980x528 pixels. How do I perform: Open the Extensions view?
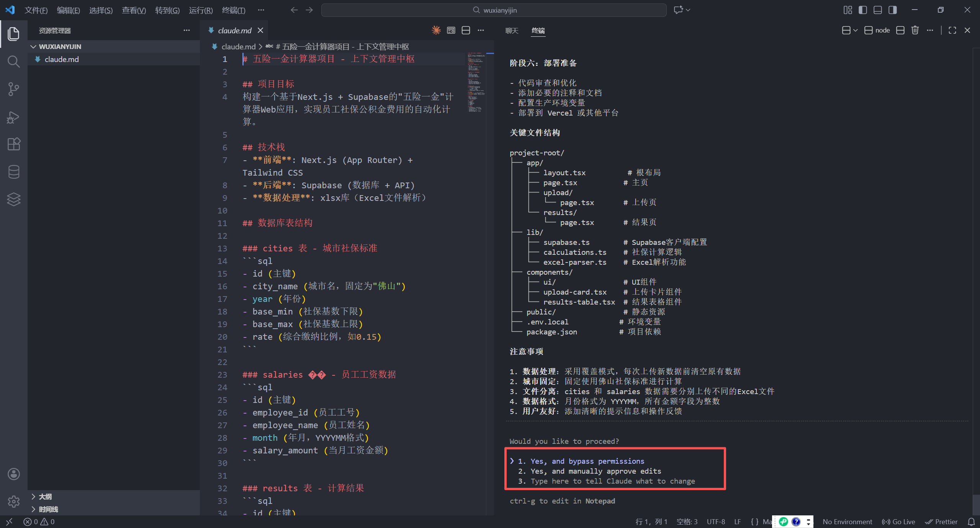tap(13, 144)
